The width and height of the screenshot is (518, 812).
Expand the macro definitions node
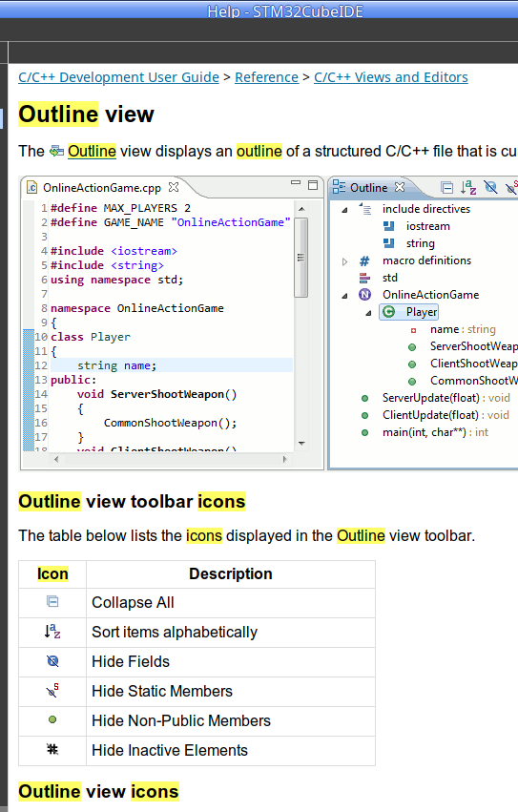(344, 261)
